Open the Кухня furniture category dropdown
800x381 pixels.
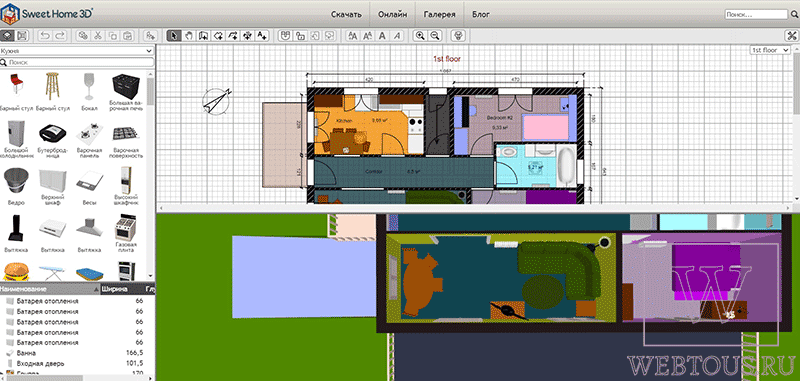point(77,51)
